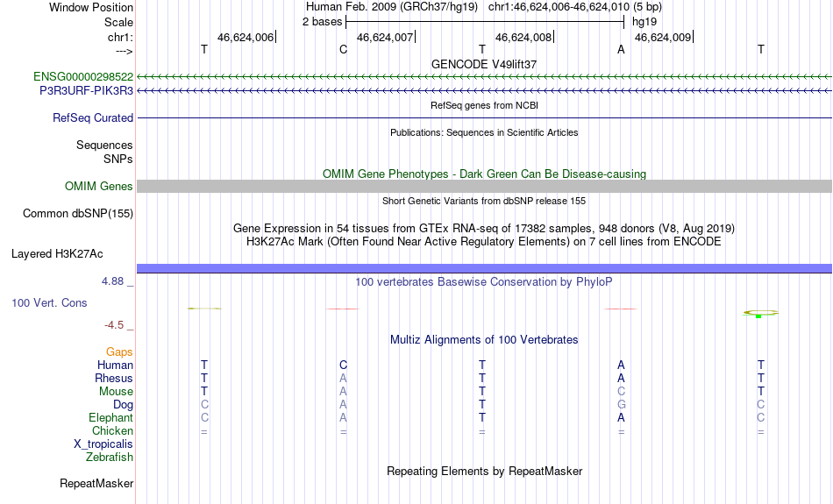Click the Zebrafish alignment row label
The width and height of the screenshot is (833, 504).
(x=110, y=458)
